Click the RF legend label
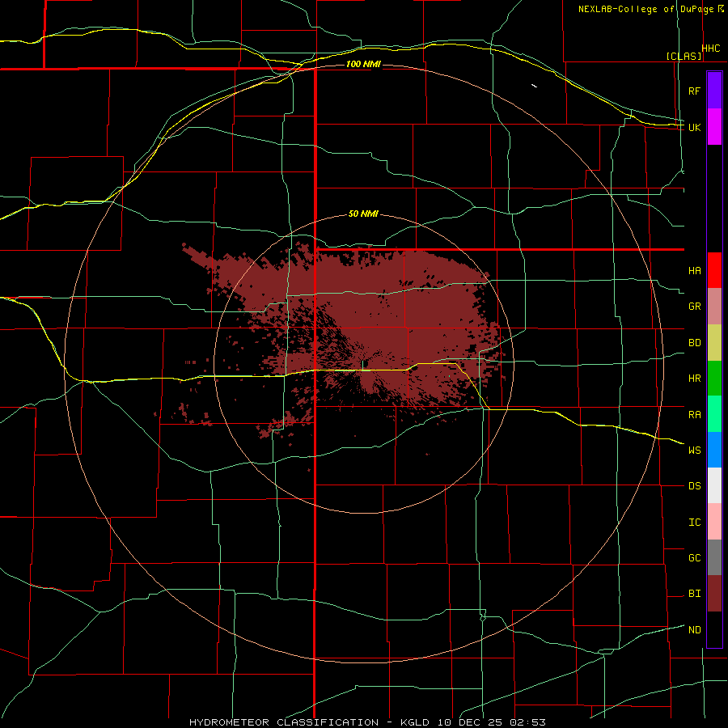728x728 pixels. [694, 91]
